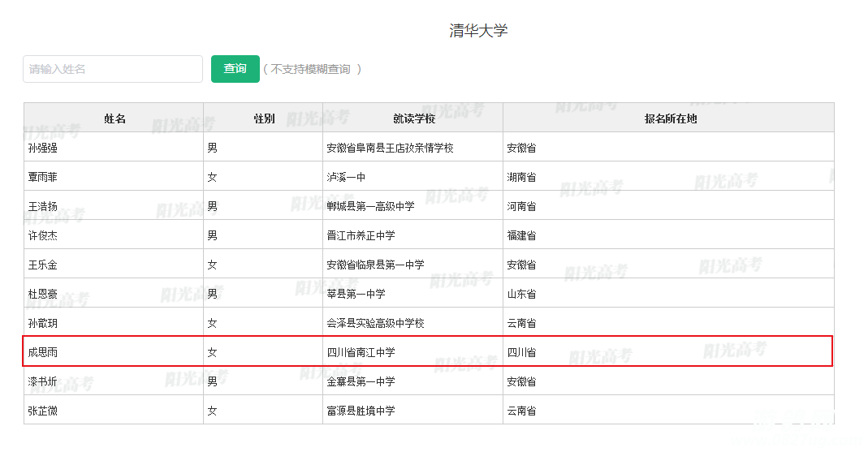Click 河南省 in 王浩扬's row

pyautogui.click(x=521, y=206)
